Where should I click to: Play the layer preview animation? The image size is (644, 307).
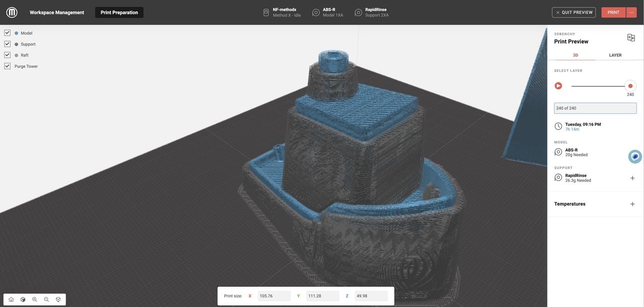coord(558,86)
